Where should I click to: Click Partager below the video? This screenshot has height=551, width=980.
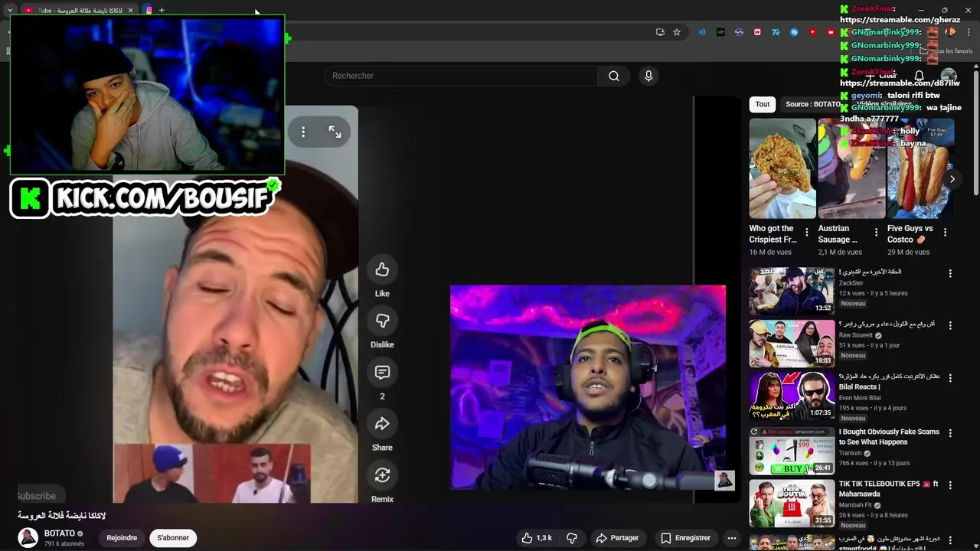pyautogui.click(x=617, y=538)
